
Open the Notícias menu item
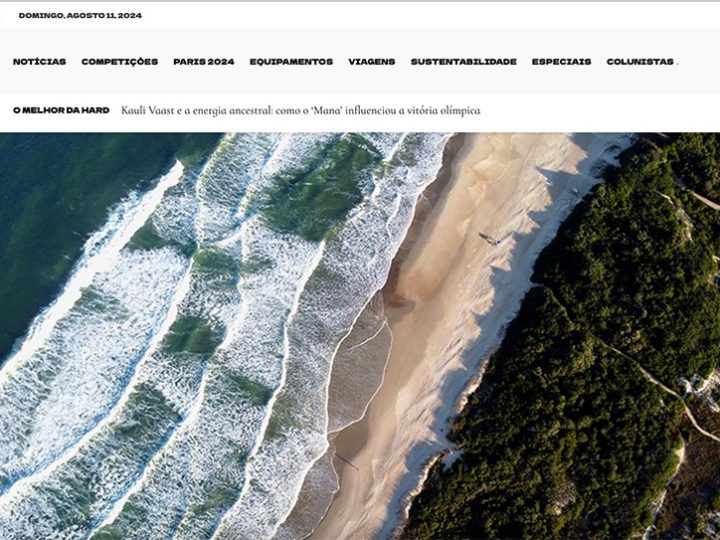point(39,62)
